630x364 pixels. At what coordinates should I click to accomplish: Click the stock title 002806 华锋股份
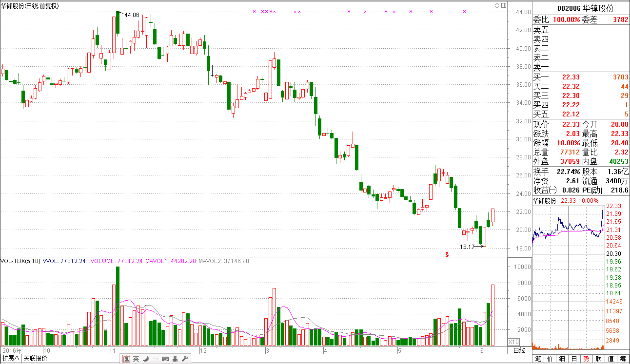(x=585, y=8)
